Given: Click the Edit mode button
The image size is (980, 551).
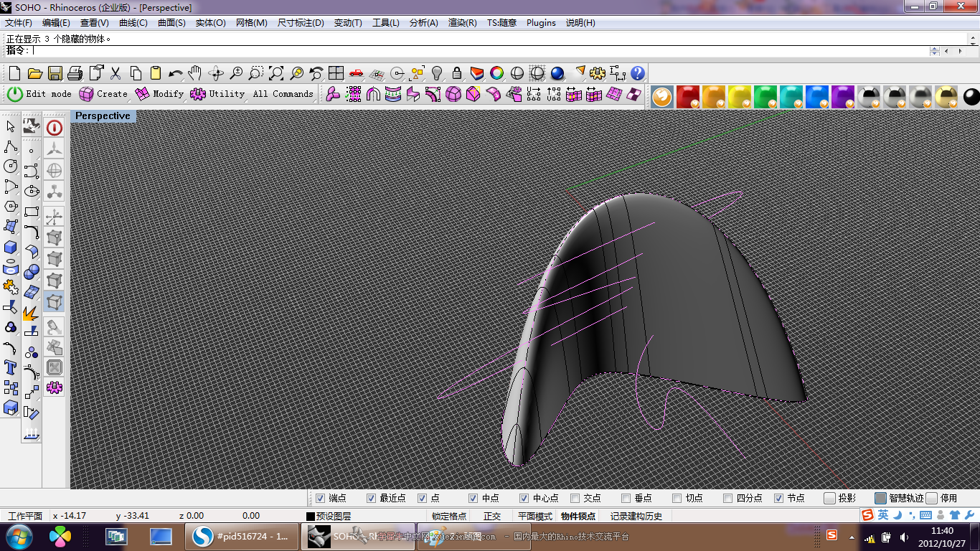Looking at the screenshot, I should 40,94.
